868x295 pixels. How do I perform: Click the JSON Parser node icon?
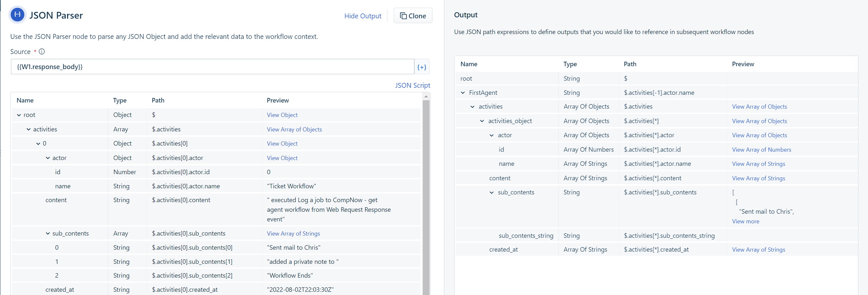[x=18, y=15]
